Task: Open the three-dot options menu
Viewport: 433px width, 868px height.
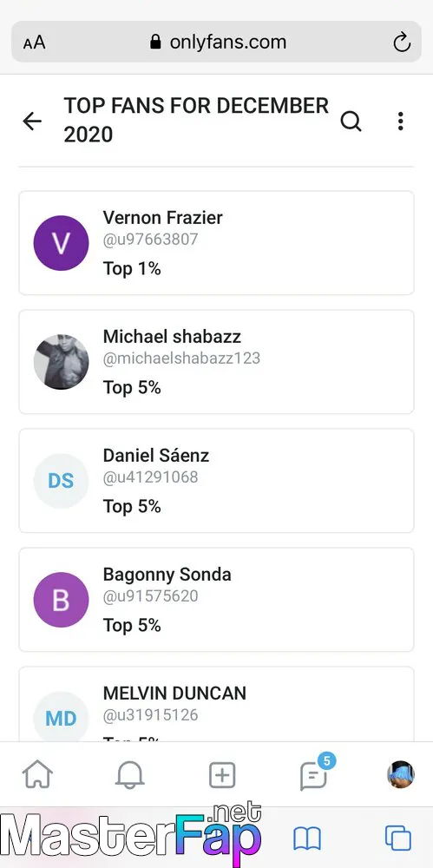Action: pos(400,121)
